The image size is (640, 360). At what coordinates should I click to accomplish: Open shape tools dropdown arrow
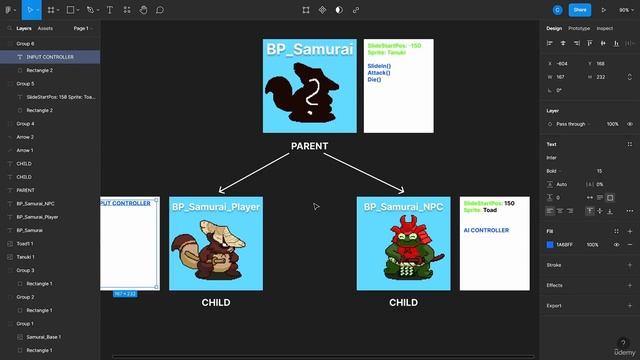point(78,10)
